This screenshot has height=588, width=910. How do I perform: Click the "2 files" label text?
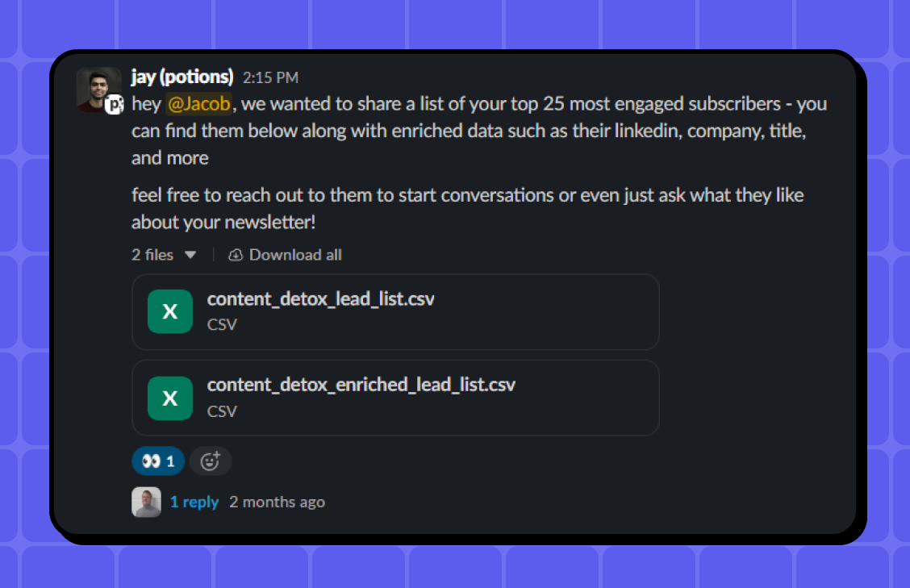152,255
